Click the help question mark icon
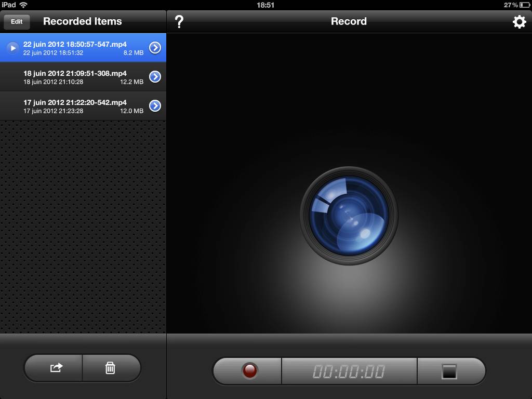This screenshot has width=532, height=399. [x=179, y=22]
